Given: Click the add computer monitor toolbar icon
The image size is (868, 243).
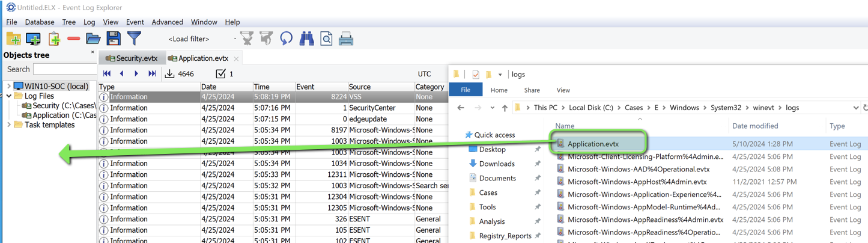Looking at the screenshot, I should tap(34, 39).
